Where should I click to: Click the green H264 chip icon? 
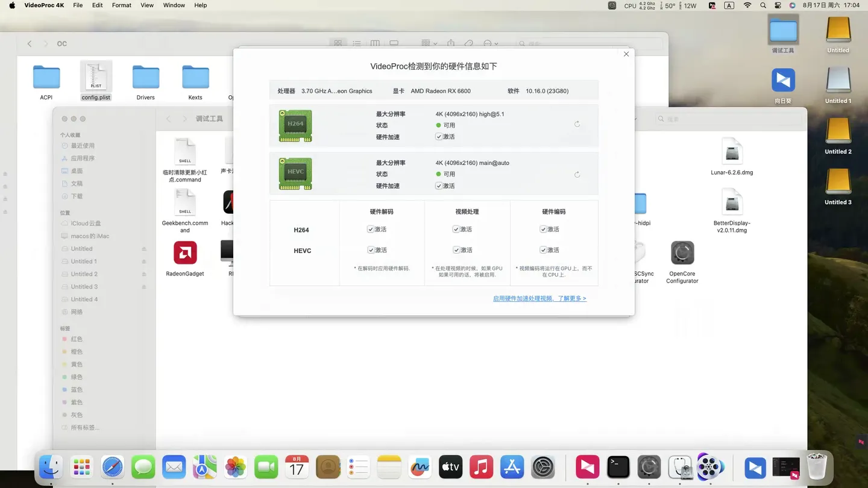point(295,126)
